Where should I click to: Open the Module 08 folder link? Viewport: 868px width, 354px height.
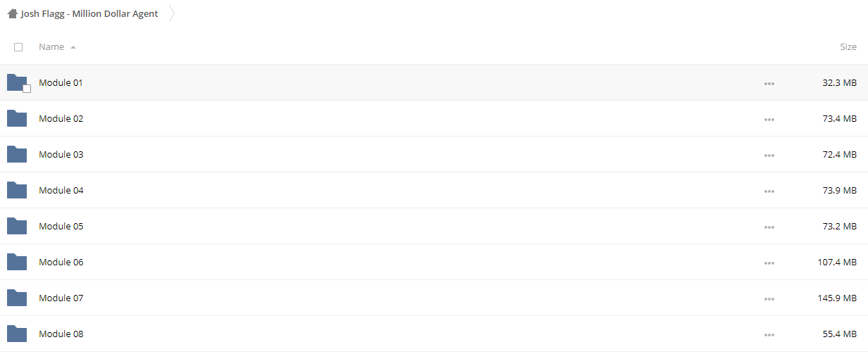click(61, 334)
